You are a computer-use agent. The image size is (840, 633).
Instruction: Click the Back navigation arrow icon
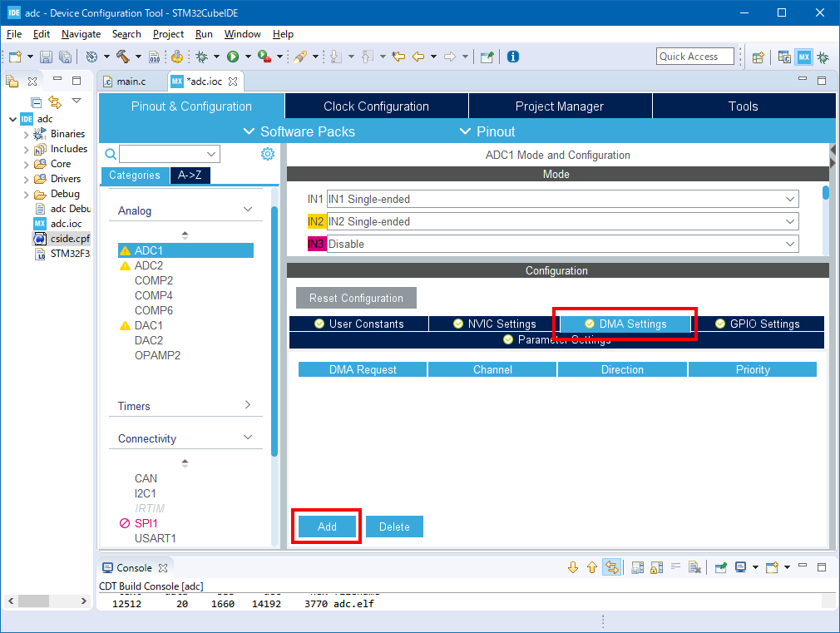418,57
